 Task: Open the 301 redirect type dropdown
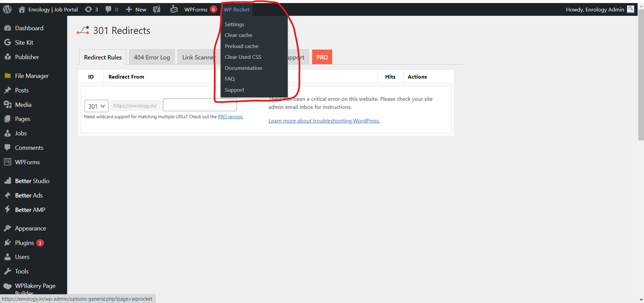click(97, 106)
